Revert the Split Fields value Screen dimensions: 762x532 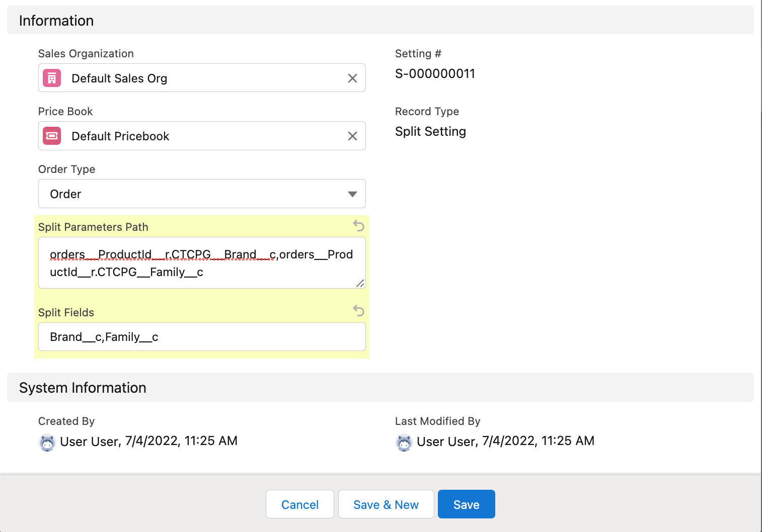tap(358, 311)
